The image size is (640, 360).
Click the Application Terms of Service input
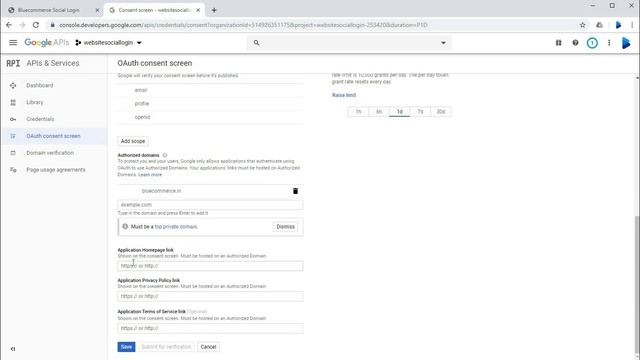click(210, 328)
